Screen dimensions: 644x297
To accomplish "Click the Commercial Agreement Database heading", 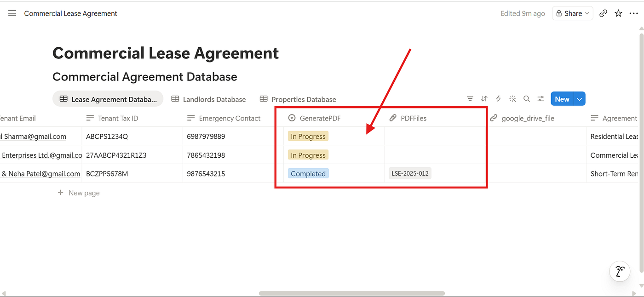I will (x=145, y=77).
